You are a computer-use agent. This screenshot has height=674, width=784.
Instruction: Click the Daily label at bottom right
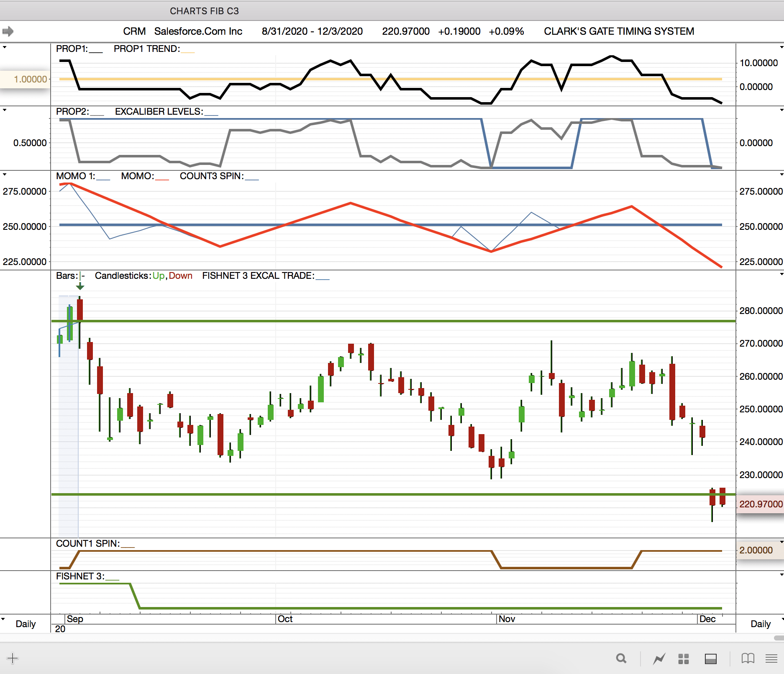coord(761,624)
